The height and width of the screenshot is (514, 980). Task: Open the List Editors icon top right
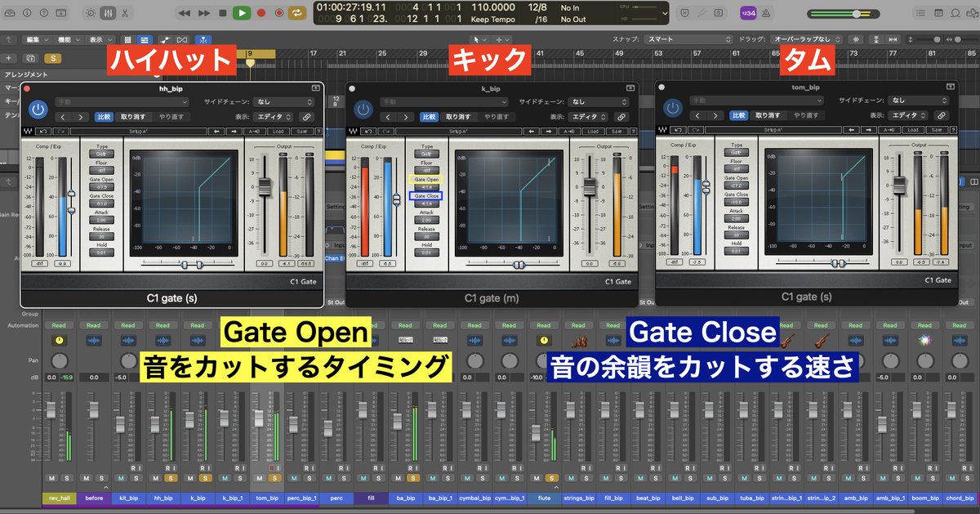(x=921, y=13)
